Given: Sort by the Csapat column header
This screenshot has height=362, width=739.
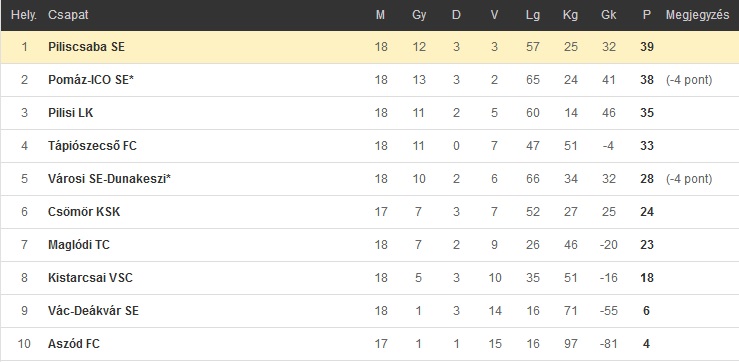Looking at the screenshot, I should (x=68, y=15).
